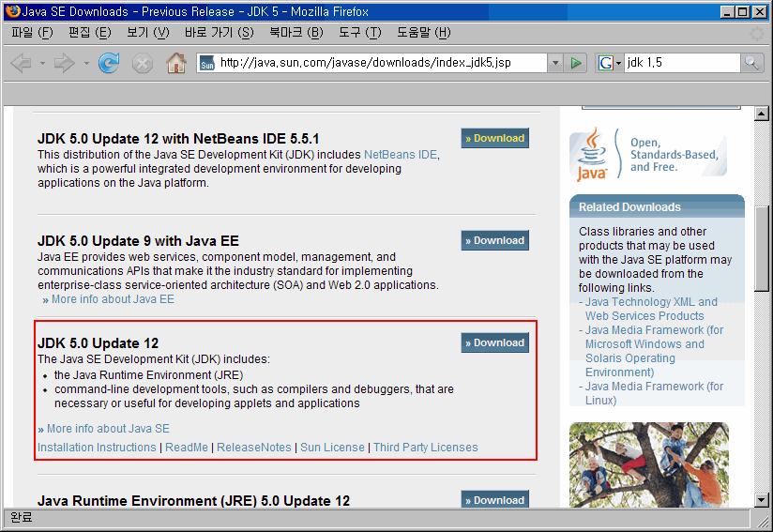
Task: Open the address bar URL history dropdown
Action: 554,63
